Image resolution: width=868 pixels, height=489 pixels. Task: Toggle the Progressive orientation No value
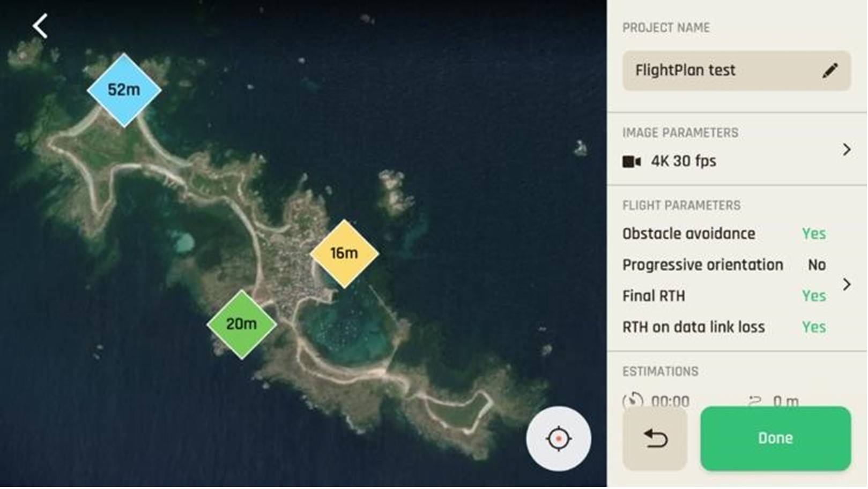[x=816, y=265]
